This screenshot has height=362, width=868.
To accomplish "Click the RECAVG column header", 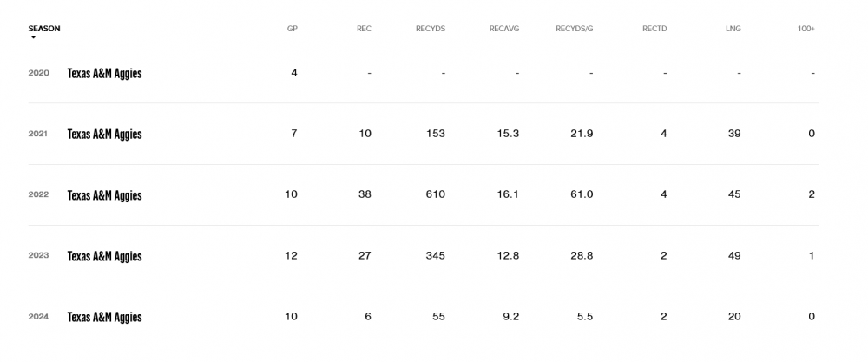I will click(503, 29).
